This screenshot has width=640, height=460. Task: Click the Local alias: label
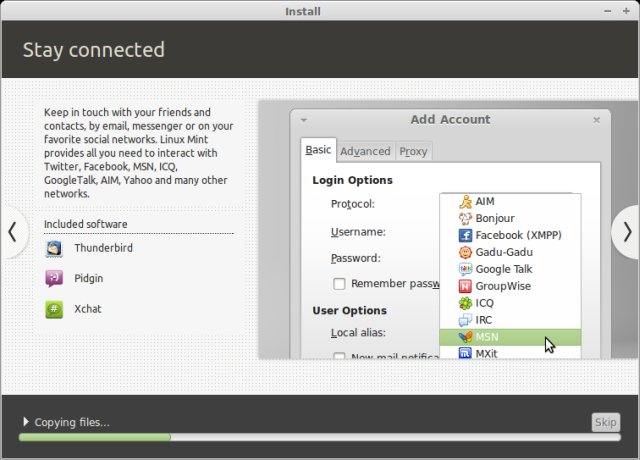pos(358,333)
